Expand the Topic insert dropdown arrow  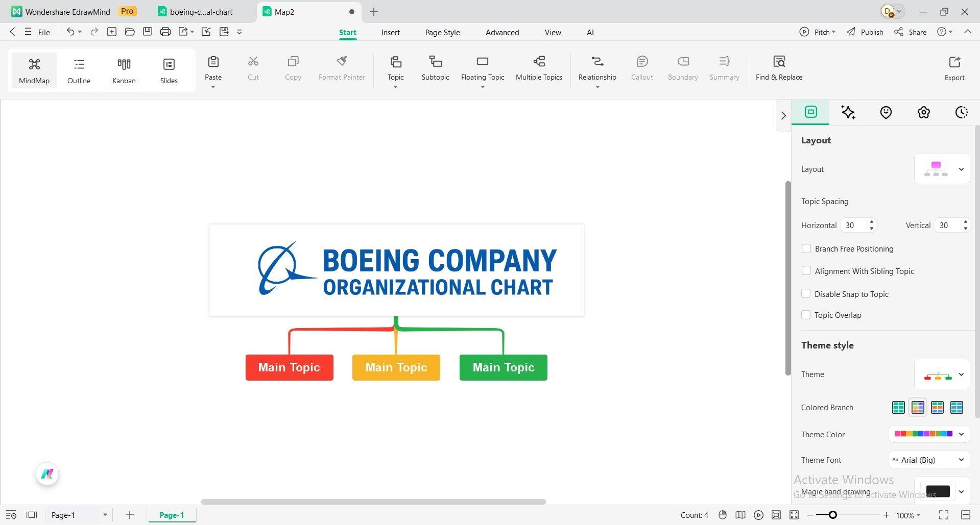point(395,87)
